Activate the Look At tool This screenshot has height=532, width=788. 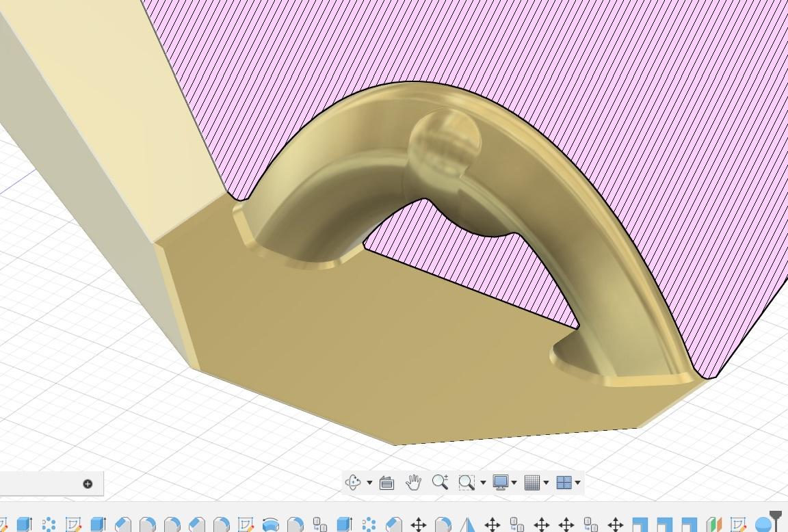(386, 482)
